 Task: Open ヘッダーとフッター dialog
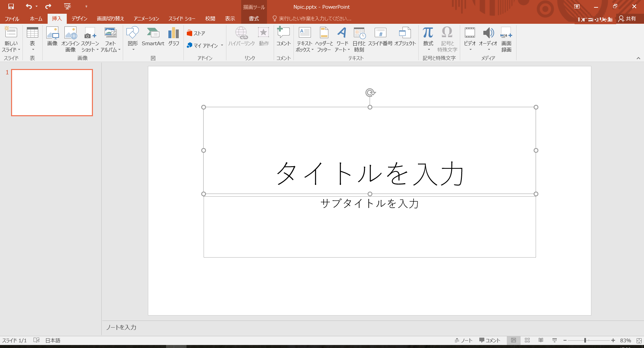coord(324,40)
